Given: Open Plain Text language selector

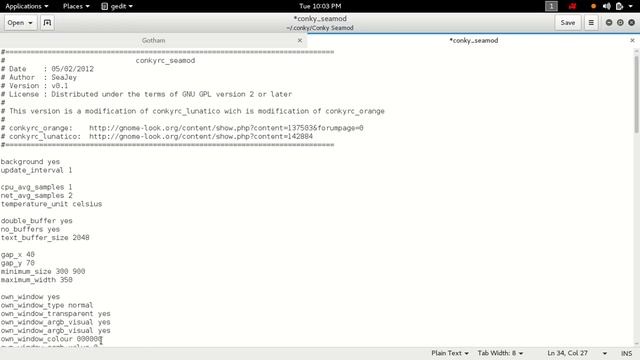Looking at the screenshot, I should pos(450,353).
